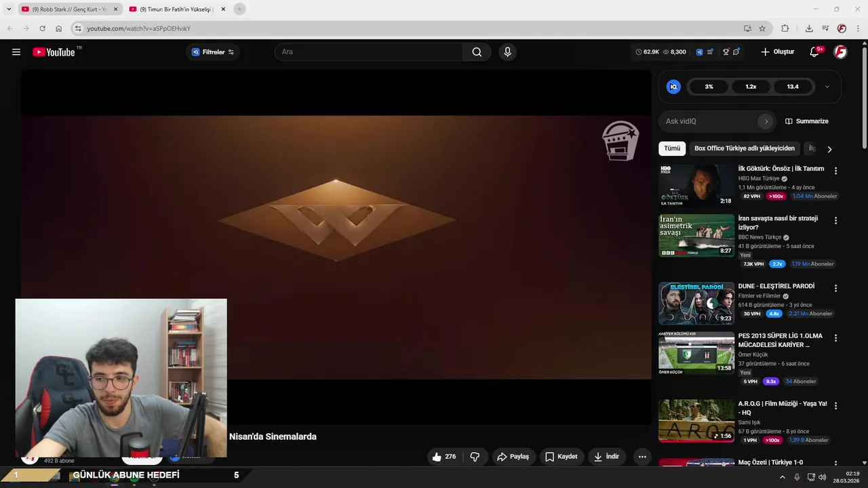Select the Tümü filter chip

[x=672, y=148]
